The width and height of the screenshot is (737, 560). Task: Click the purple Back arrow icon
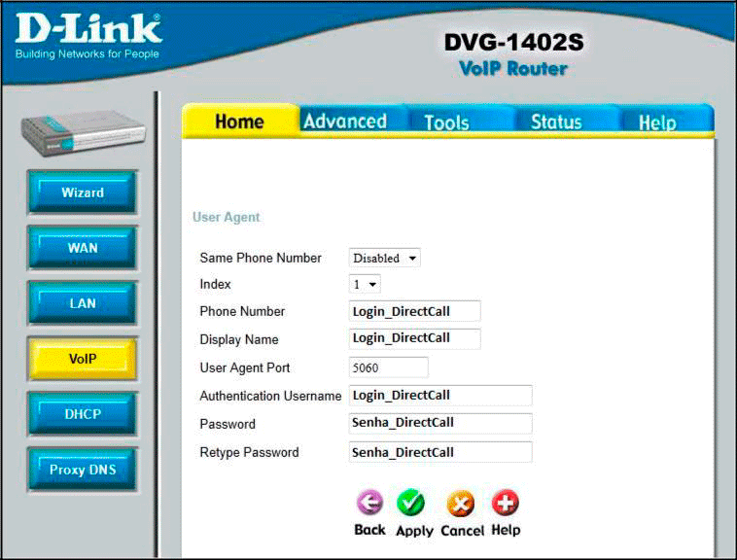tap(369, 503)
